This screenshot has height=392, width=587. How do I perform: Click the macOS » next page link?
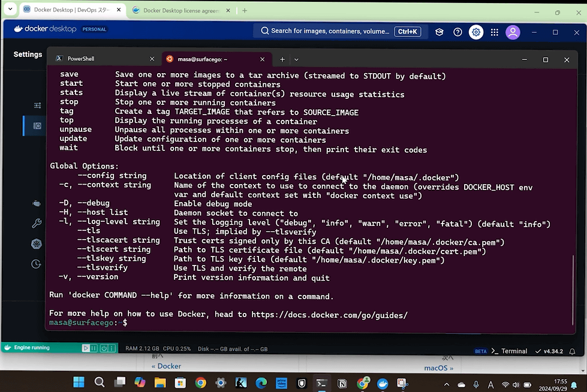click(x=438, y=368)
